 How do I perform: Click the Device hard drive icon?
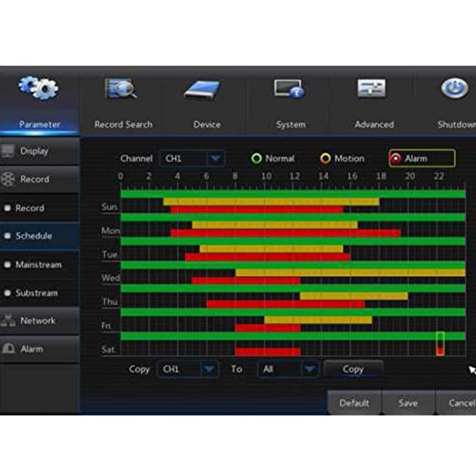point(202,90)
